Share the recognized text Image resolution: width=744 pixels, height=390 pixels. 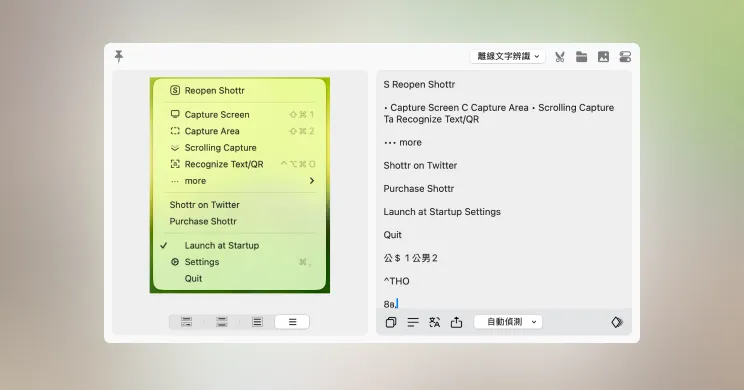point(456,322)
